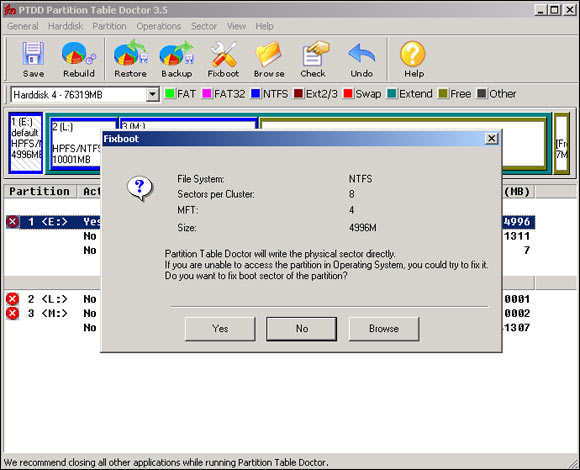Screen dimensions: 580x470
Task: Click the olive Free legend swatch
Action: point(443,93)
